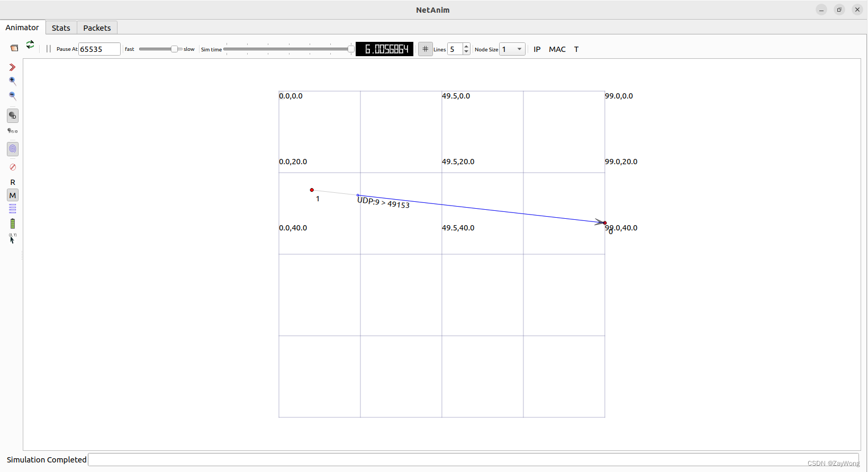This screenshot has width=868, height=472.
Task: Maximize the NetAnim window
Action: coord(839,10)
